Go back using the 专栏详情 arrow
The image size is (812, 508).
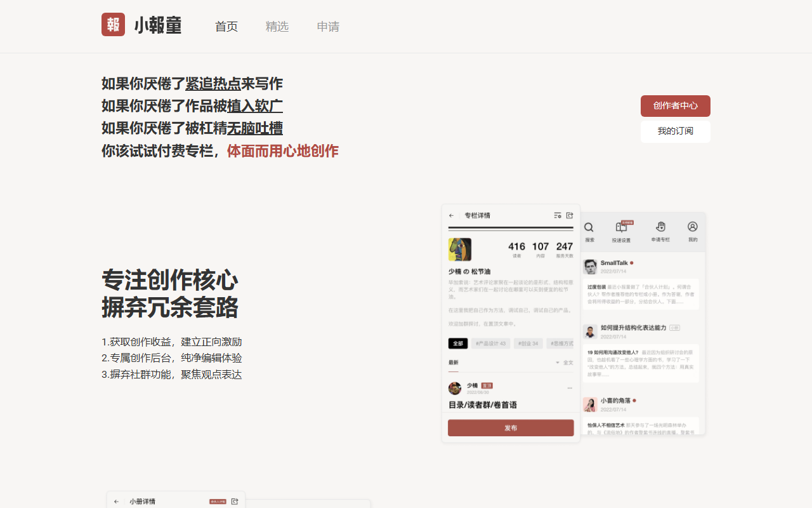(452, 215)
